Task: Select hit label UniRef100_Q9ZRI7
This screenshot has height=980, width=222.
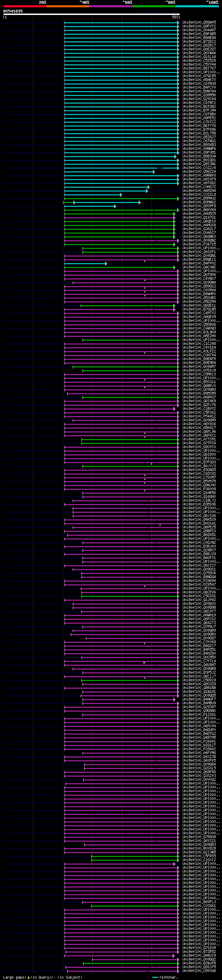Action: tap(199, 45)
